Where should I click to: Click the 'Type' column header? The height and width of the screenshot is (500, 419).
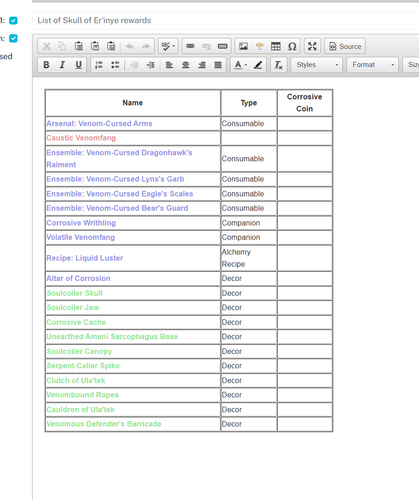(249, 103)
